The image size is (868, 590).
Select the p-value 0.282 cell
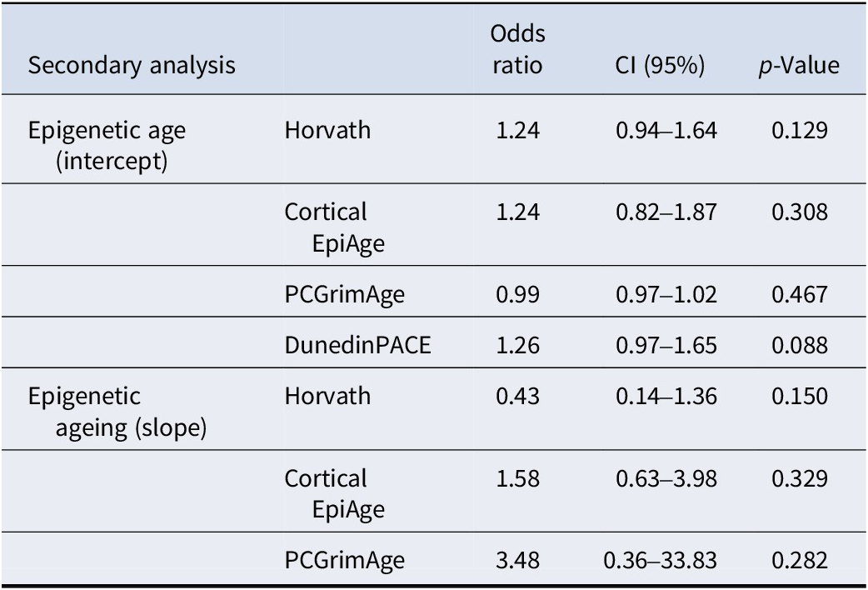[x=800, y=559]
